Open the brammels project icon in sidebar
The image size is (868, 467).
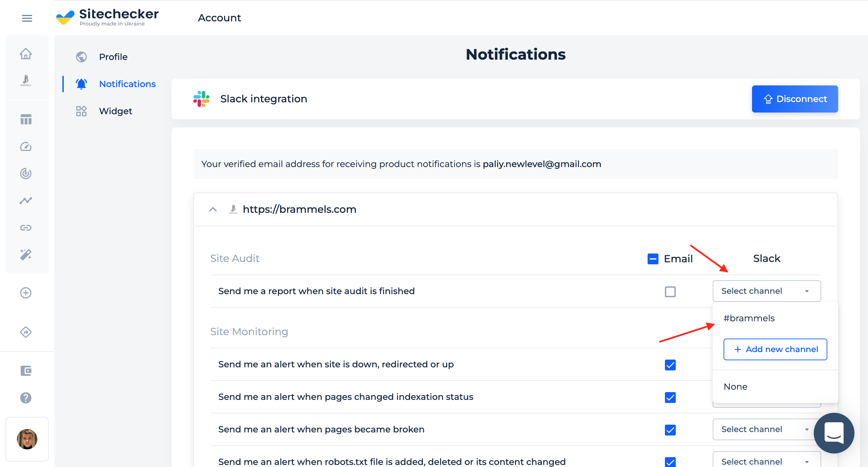[26, 81]
